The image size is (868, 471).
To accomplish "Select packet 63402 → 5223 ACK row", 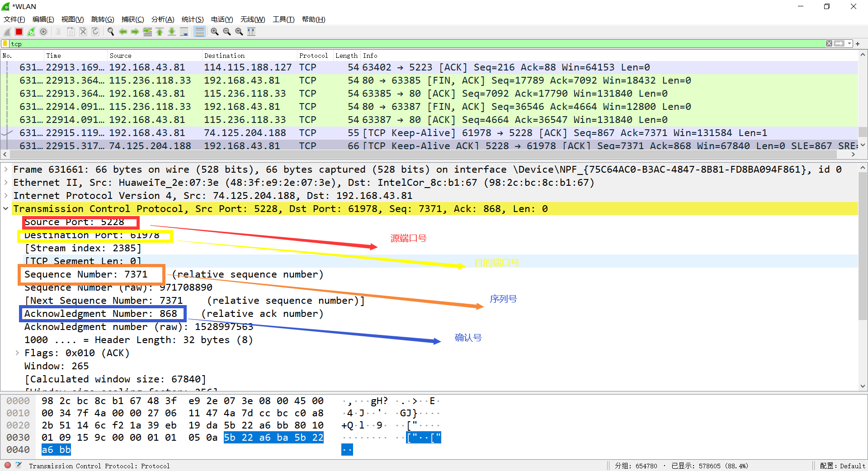I will [x=429, y=67].
